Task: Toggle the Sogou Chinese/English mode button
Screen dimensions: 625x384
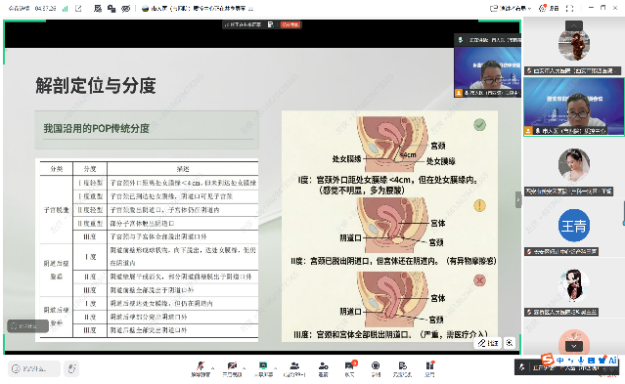Action: click(560, 360)
